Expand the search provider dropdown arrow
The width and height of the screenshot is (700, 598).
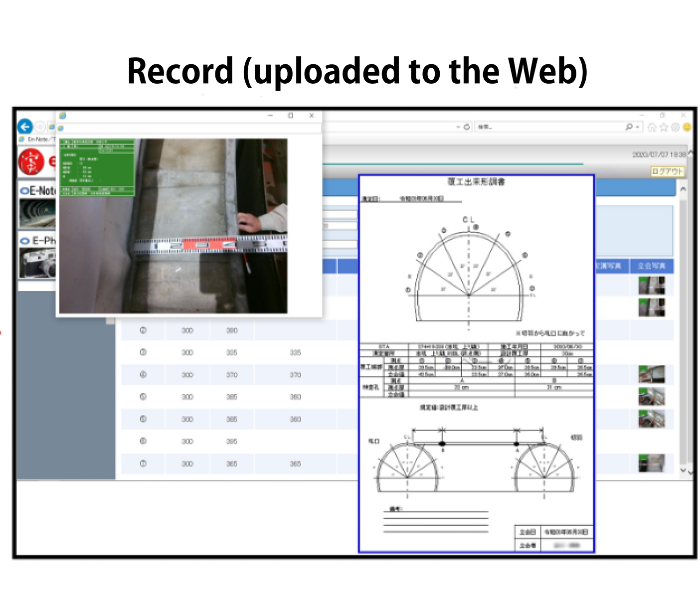point(638,128)
